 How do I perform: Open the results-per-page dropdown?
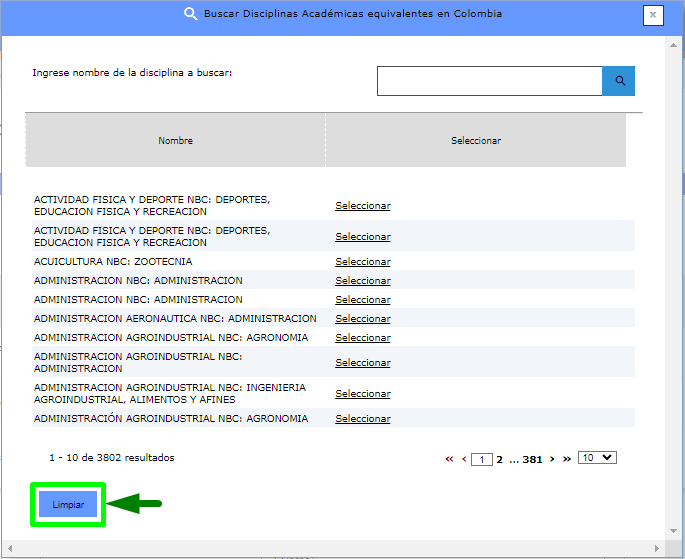(x=598, y=458)
